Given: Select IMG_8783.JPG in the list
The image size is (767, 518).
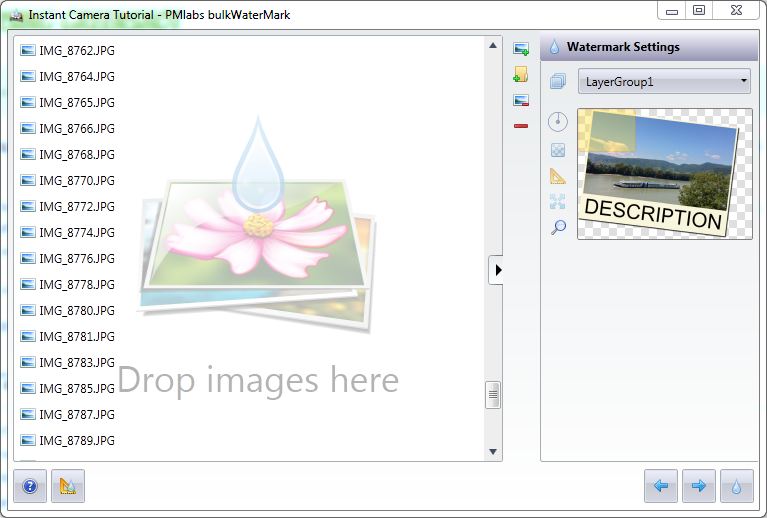Looking at the screenshot, I should click(x=68, y=362).
